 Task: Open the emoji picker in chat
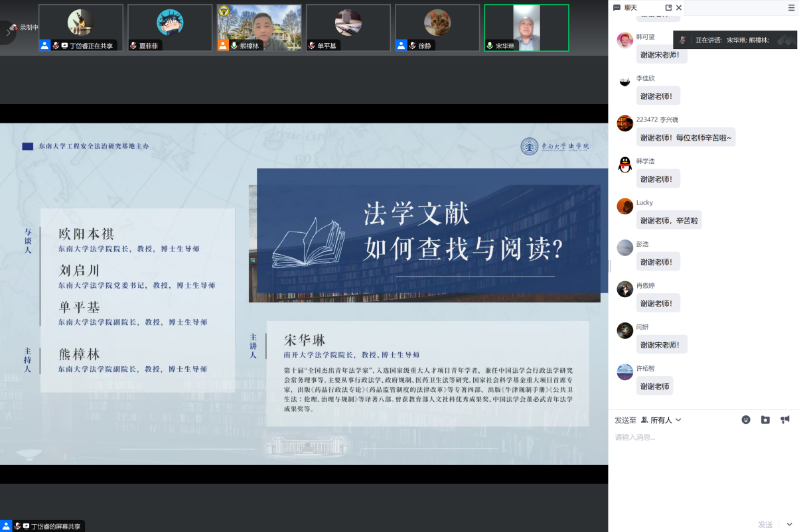pyautogui.click(x=746, y=420)
